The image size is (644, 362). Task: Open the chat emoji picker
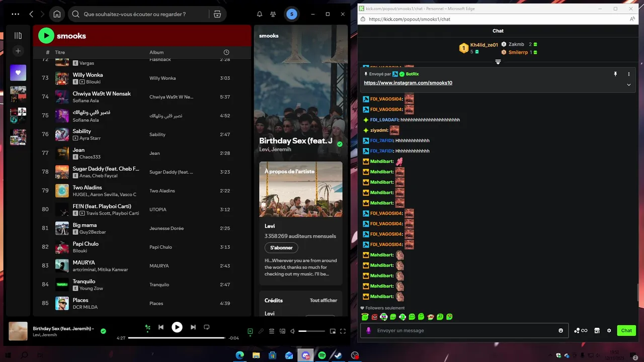click(x=561, y=330)
